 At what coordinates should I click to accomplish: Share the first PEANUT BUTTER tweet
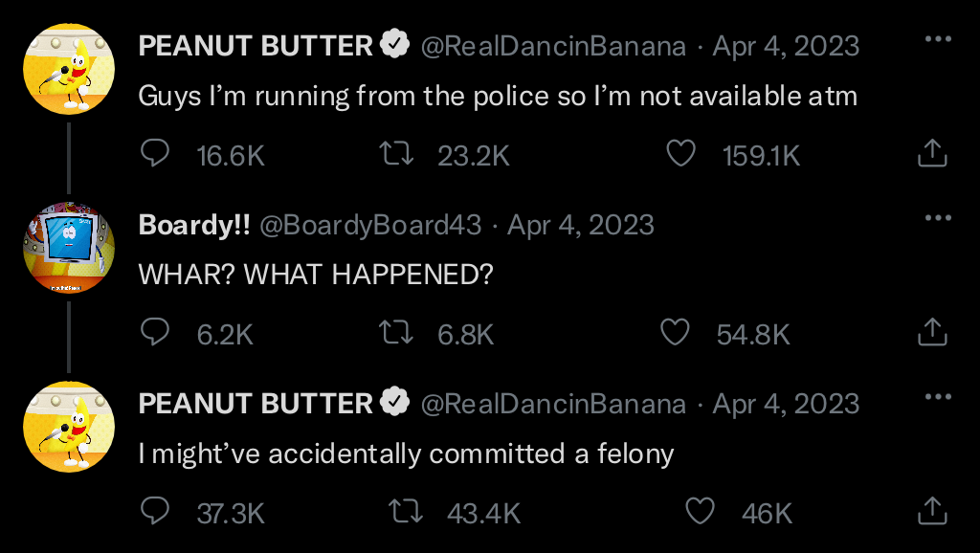tap(932, 153)
